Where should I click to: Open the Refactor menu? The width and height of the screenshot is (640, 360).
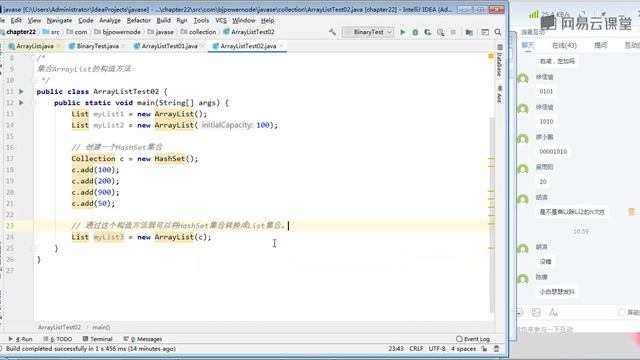click(x=138, y=20)
